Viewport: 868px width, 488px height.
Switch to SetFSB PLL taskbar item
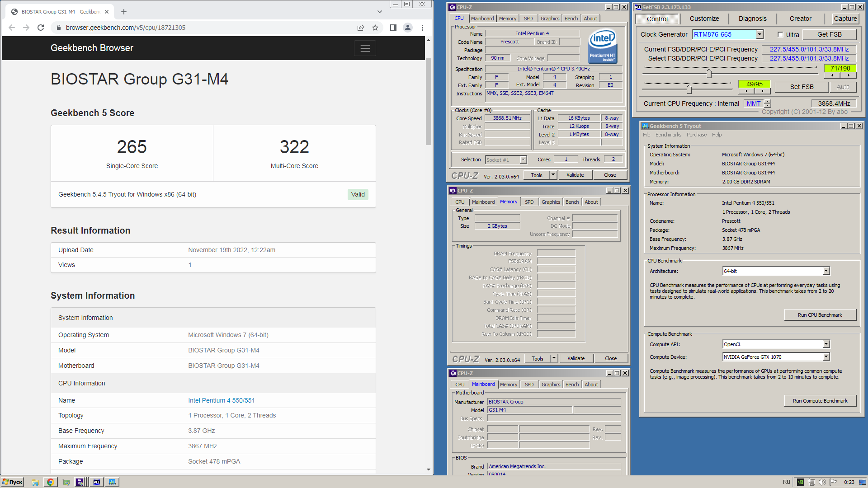[x=96, y=482]
